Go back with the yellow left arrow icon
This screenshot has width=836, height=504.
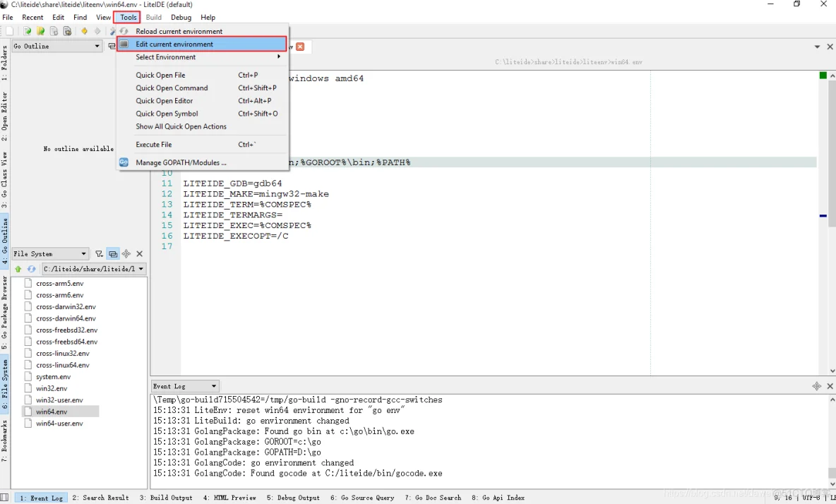coord(84,32)
